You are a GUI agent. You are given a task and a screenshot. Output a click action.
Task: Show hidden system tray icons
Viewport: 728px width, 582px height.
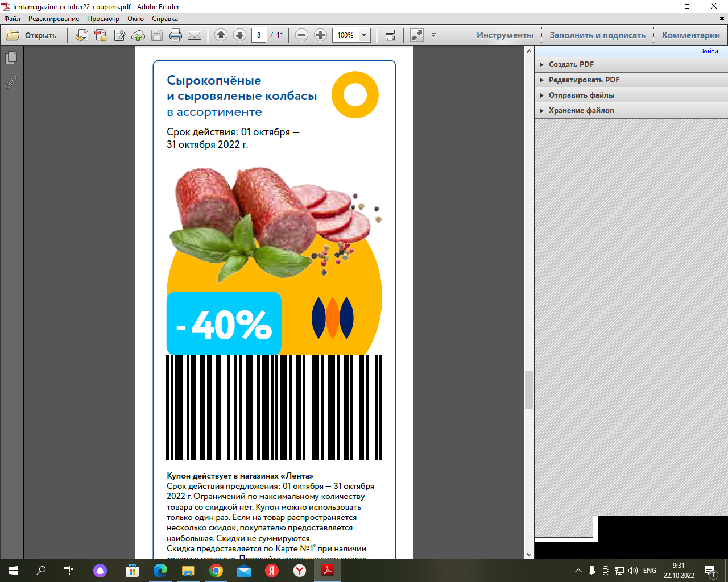tap(578, 571)
